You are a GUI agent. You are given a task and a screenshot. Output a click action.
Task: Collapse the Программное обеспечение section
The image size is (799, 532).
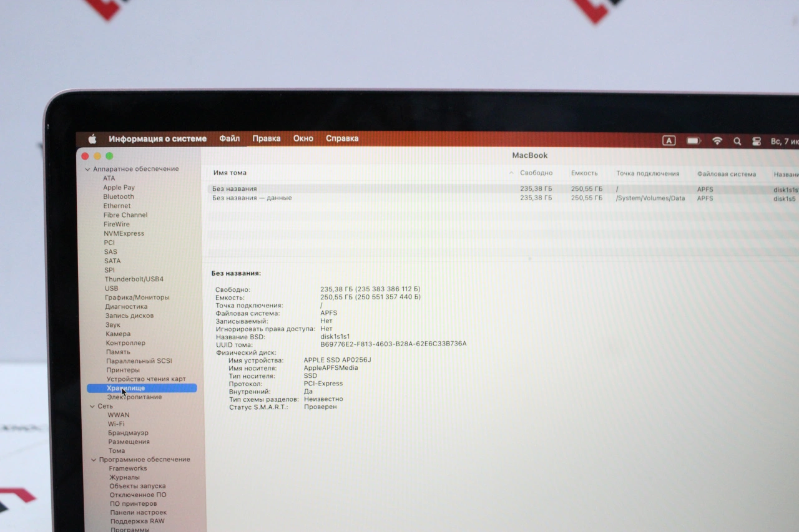click(94, 460)
